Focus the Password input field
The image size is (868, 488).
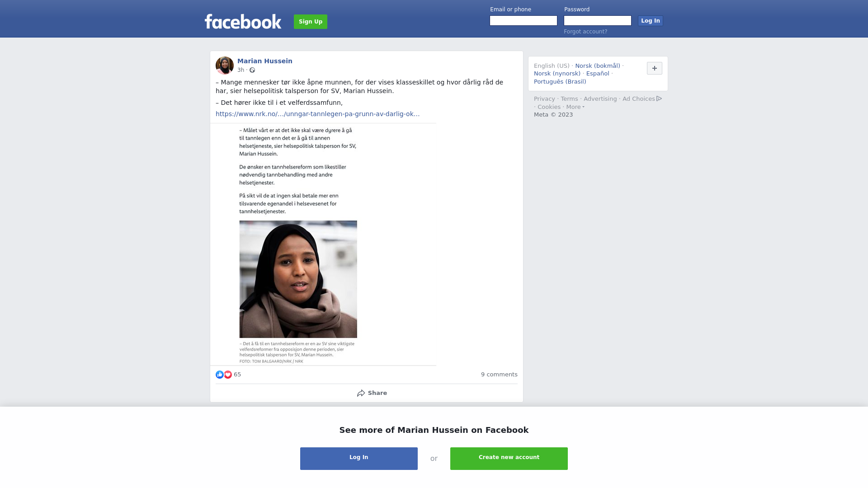(598, 21)
